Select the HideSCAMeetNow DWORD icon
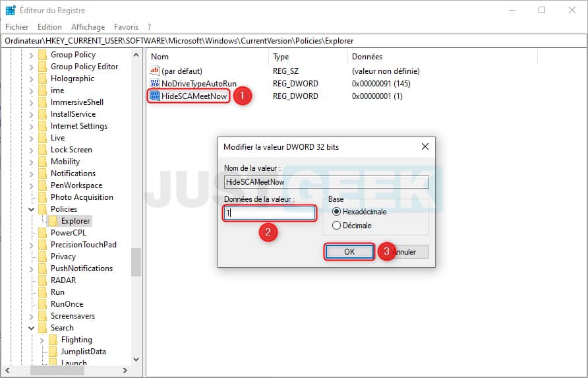 click(x=154, y=96)
